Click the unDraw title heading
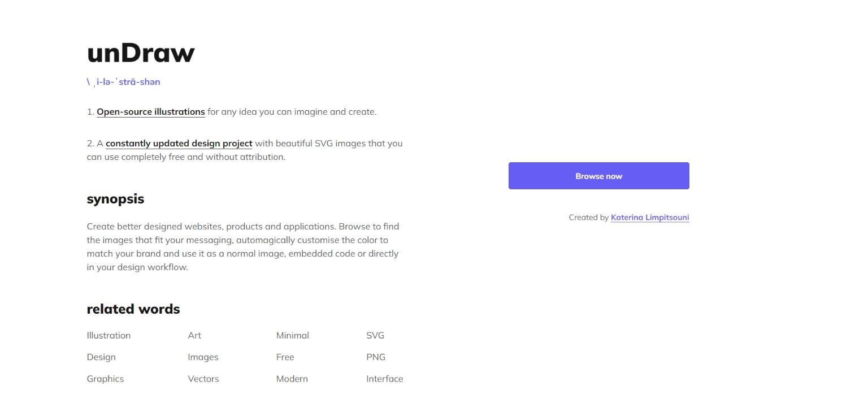 [141, 53]
